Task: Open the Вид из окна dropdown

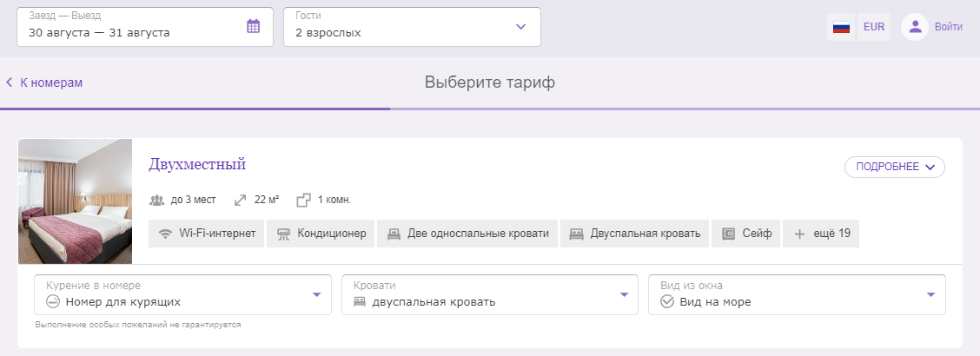Action: pyautogui.click(x=797, y=295)
